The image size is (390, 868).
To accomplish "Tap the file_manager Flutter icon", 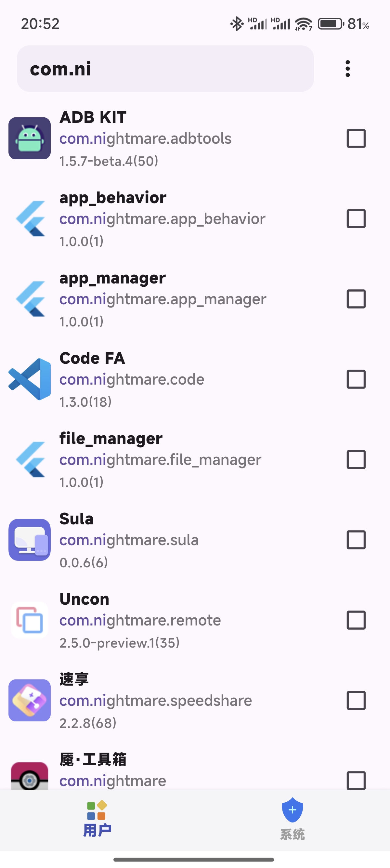I will [x=30, y=460].
